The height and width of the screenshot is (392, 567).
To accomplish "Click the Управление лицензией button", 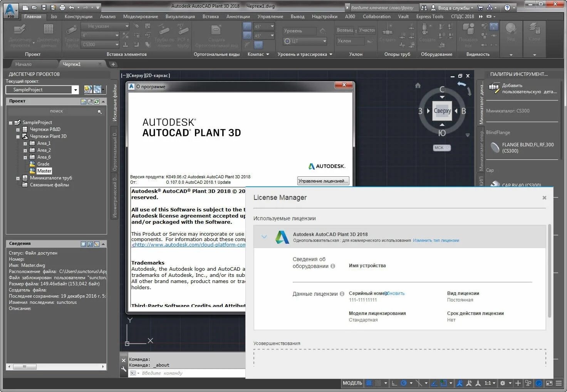I will [323, 181].
